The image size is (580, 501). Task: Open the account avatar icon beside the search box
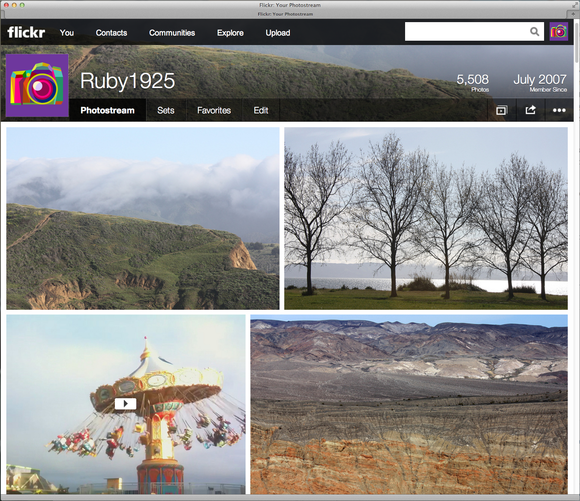tap(559, 32)
